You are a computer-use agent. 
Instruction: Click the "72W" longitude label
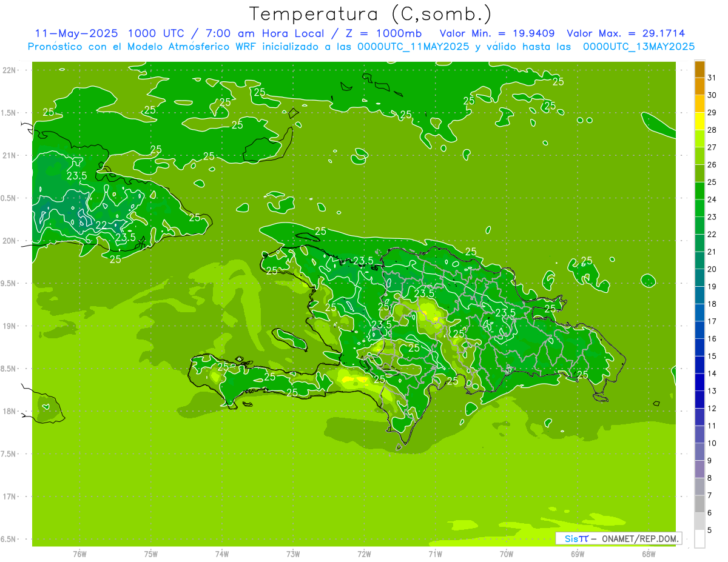point(364,554)
